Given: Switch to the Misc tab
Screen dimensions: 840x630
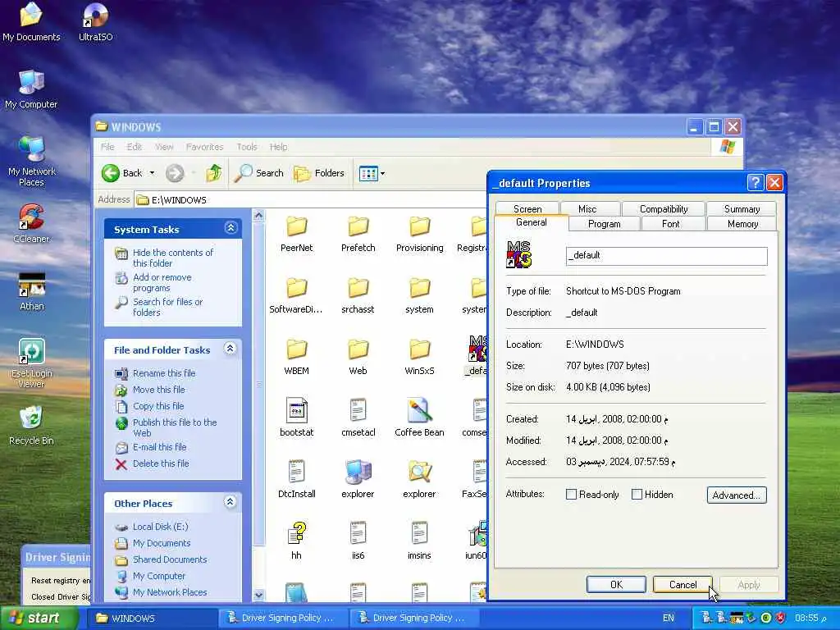Looking at the screenshot, I should (x=587, y=209).
